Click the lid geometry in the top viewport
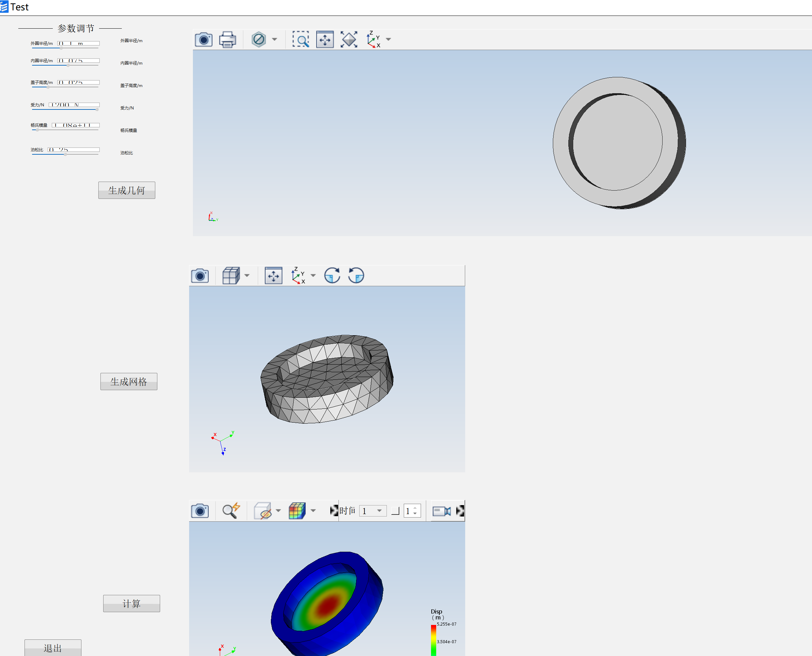 pyautogui.click(x=619, y=143)
